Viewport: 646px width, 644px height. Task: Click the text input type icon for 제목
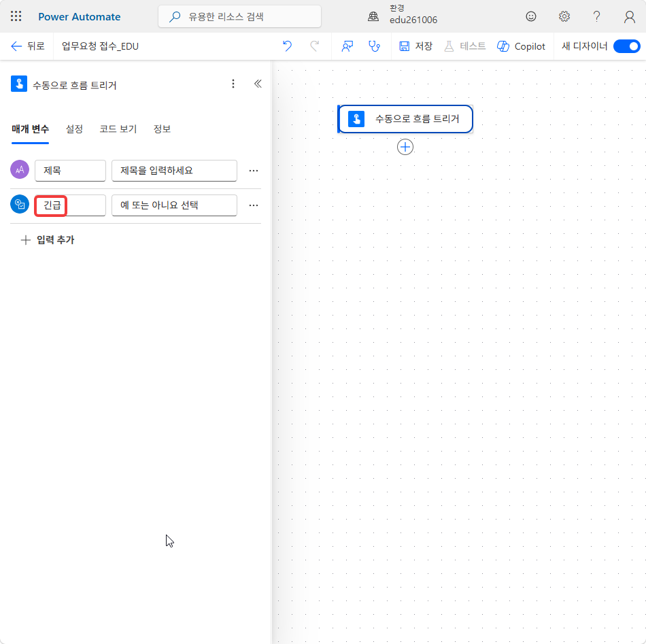(20, 169)
